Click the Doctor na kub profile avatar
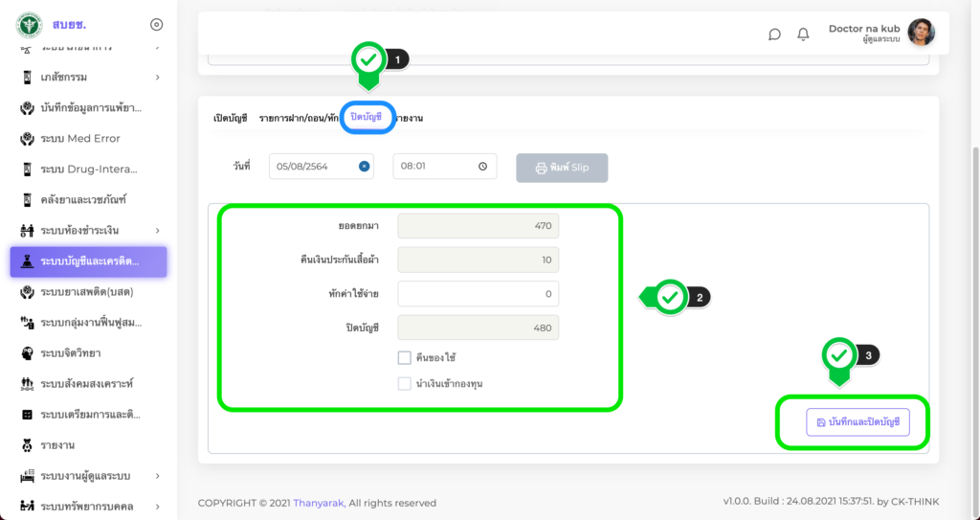 pos(921,34)
